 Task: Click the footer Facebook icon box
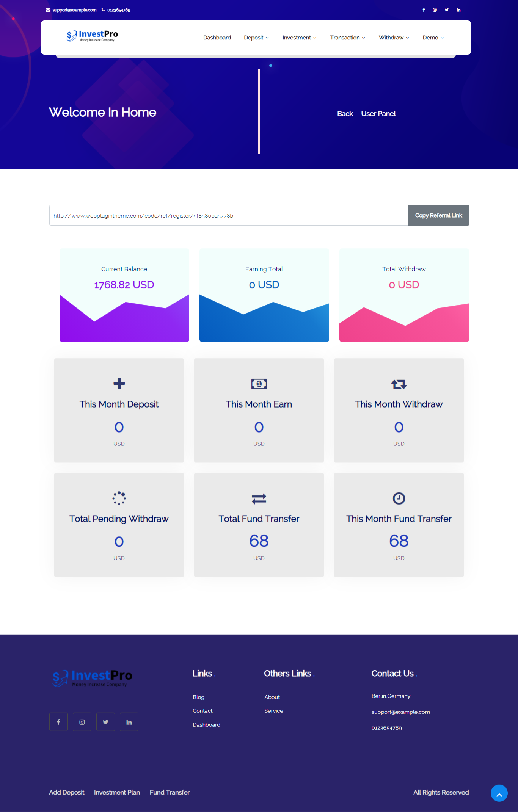coord(58,722)
